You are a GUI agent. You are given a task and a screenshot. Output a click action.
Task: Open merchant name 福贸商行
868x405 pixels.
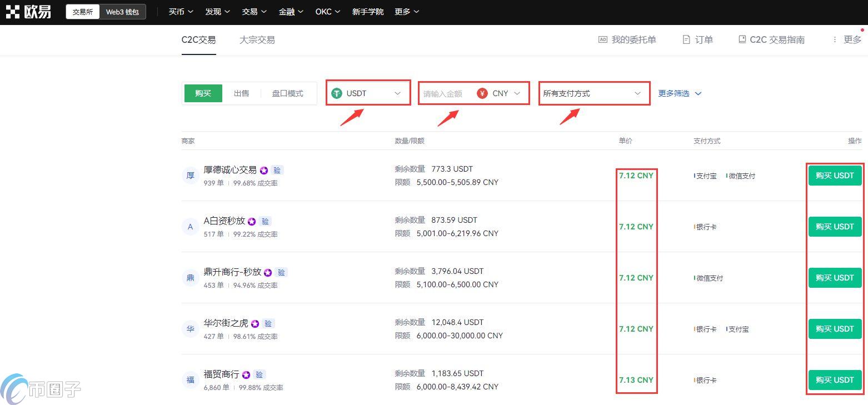coord(222,374)
